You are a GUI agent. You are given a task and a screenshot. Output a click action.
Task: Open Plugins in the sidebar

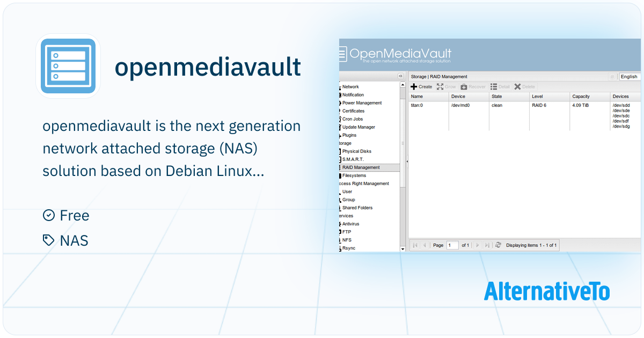pyautogui.click(x=349, y=135)
